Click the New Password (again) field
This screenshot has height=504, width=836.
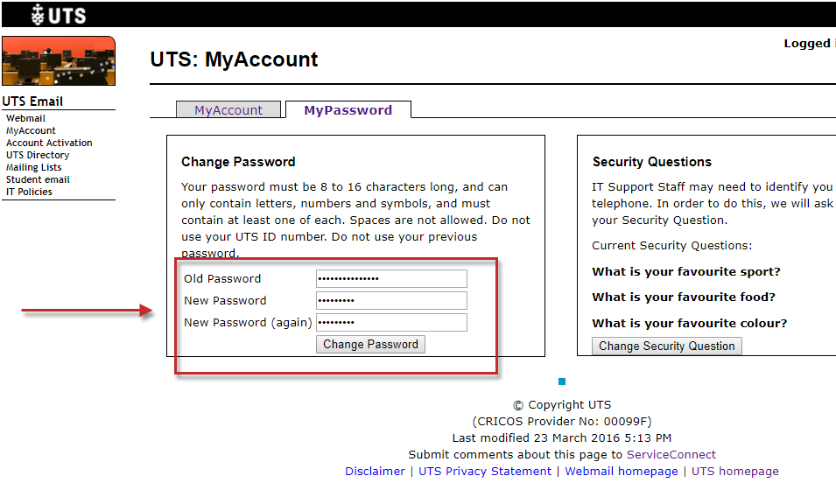pos(391,323)
